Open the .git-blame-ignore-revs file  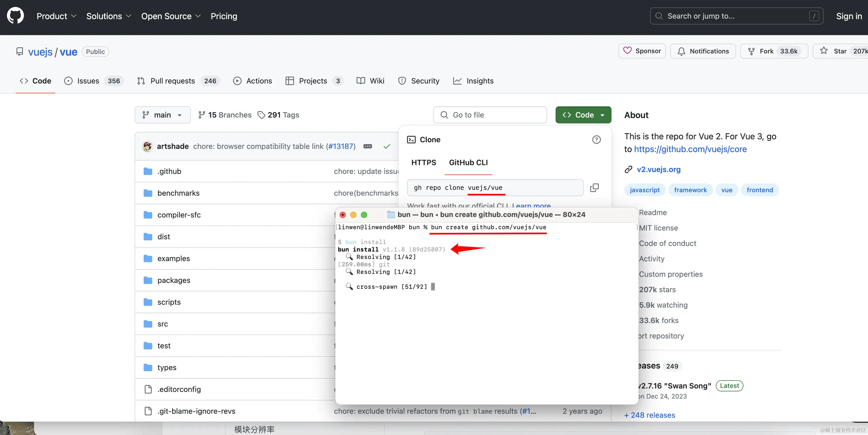[x=196, y=411]
